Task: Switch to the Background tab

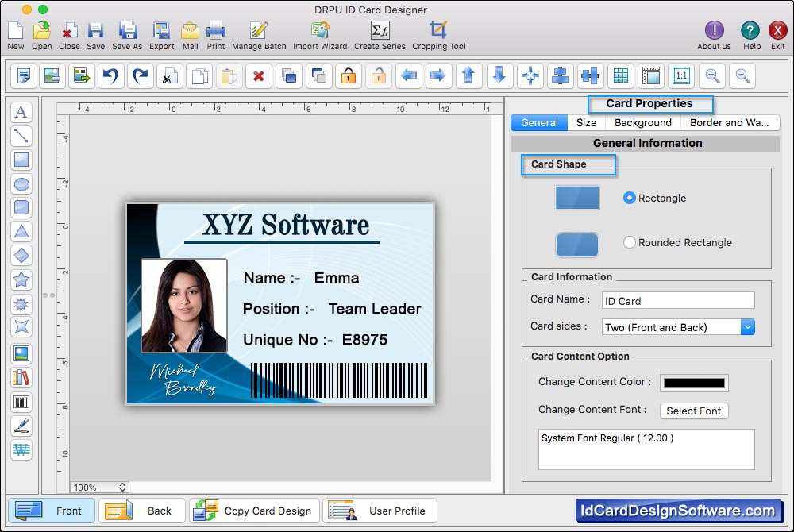Action: click(642, 123)
